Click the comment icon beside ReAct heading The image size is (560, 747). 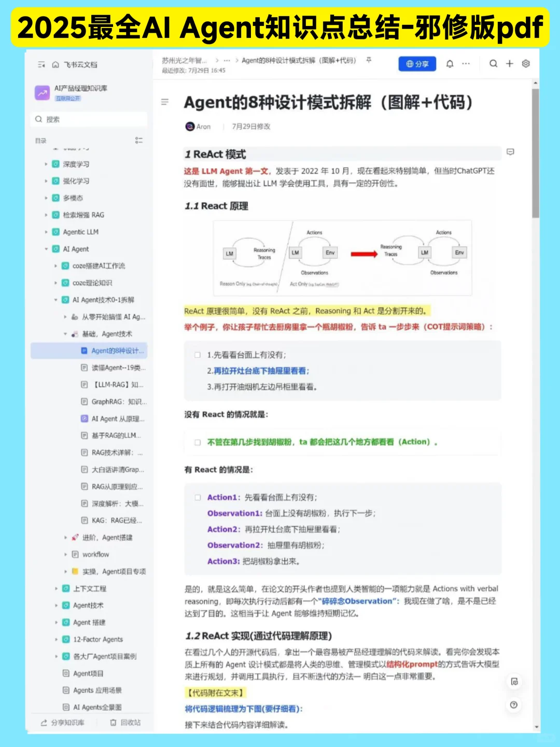tap(510, 152)
